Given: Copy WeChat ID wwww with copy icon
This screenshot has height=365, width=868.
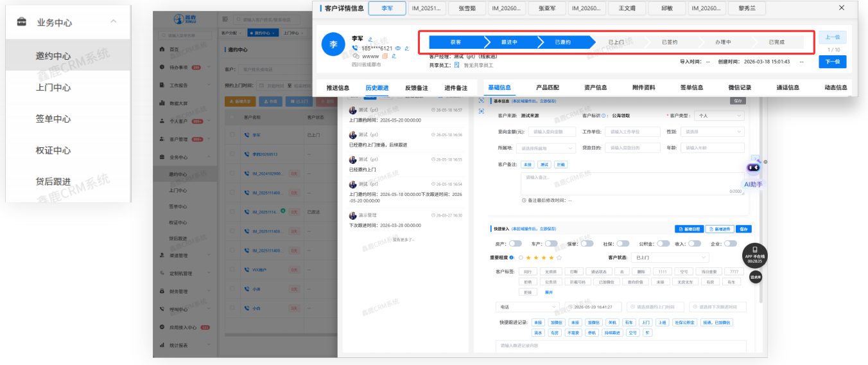Looking at the screenshot, I should click(385, 57).
